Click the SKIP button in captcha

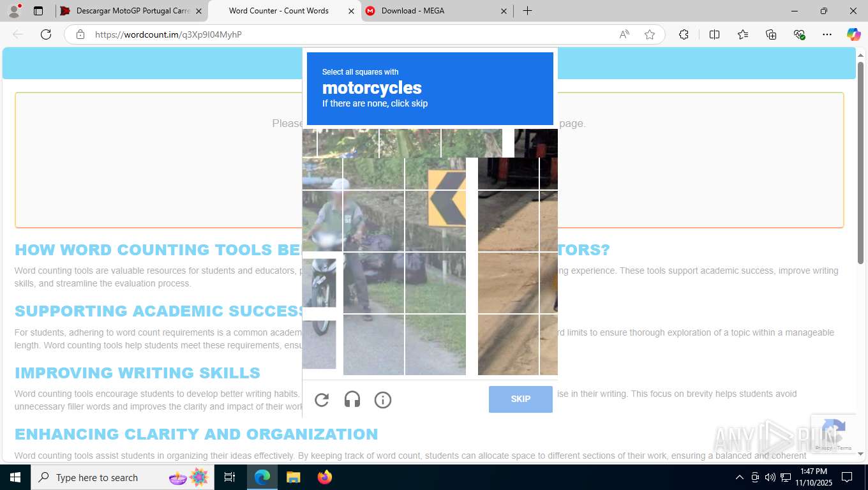521,399
